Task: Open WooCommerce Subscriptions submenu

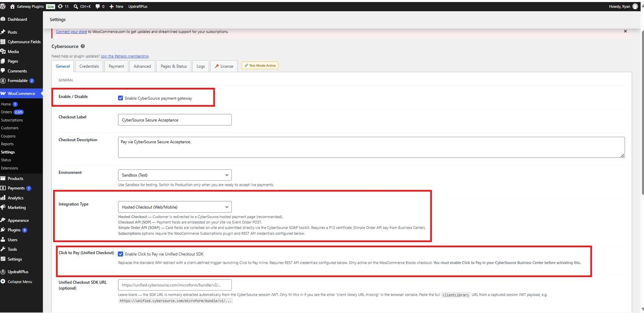Action: coord(12,120)
